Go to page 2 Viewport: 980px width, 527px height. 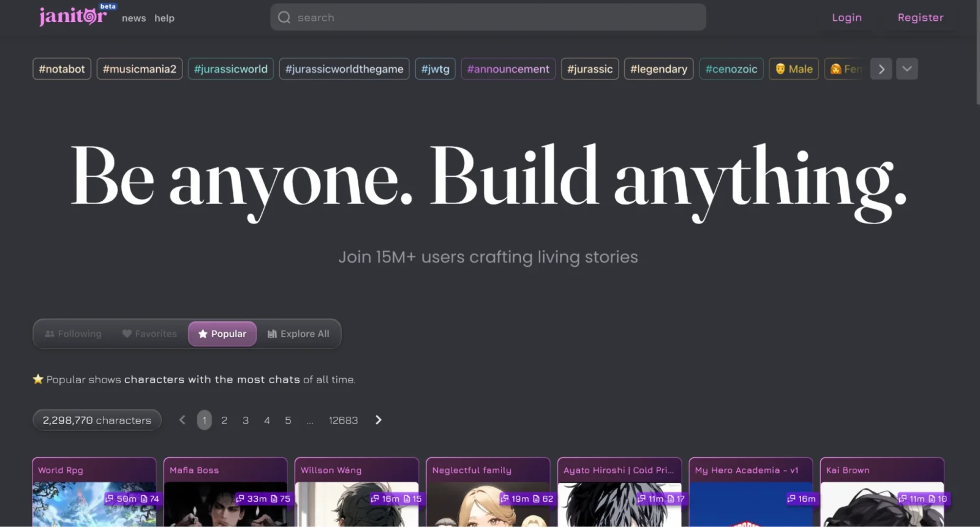[224, 420]
